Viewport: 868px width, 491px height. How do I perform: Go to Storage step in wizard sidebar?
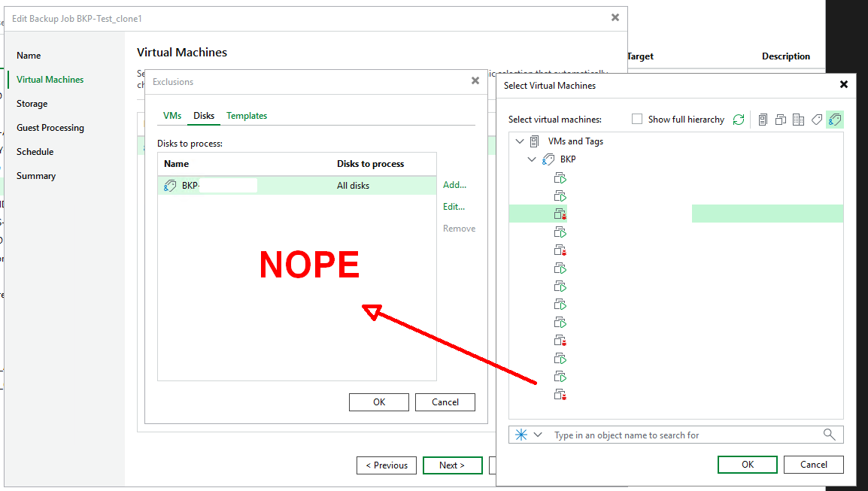pyautogui.click(x=32, y=104)
